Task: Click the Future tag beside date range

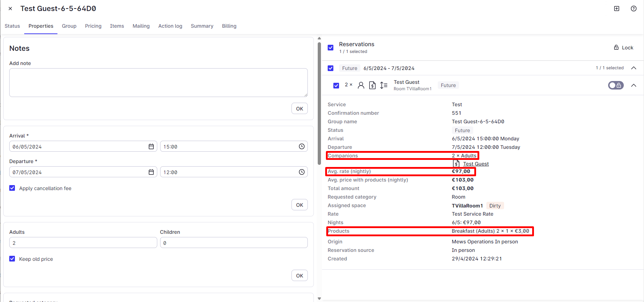Action: point(350,68)
